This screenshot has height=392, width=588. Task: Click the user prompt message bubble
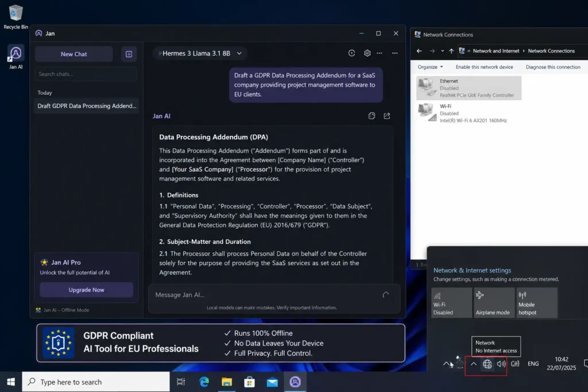[x=306, y=85]
